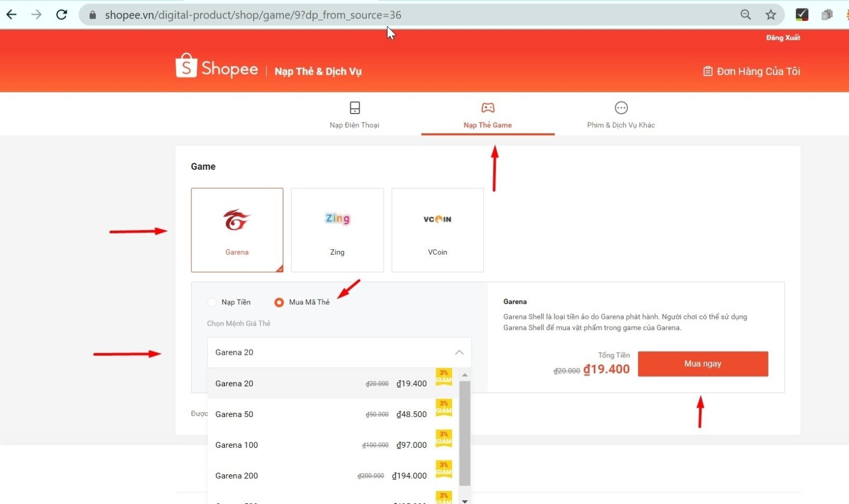Click the scroll up arrow of the dropdown list

(x=465, y=375)
